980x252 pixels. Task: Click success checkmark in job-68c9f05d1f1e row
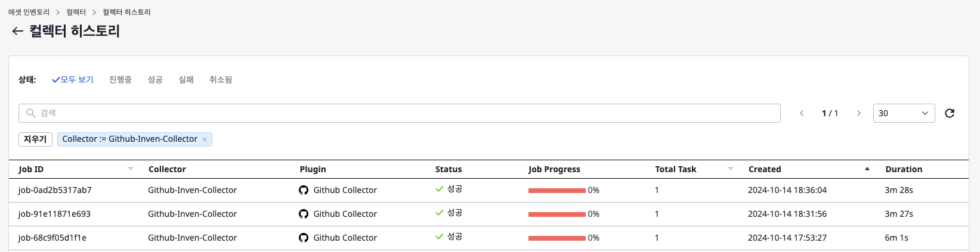coord(440,237)
